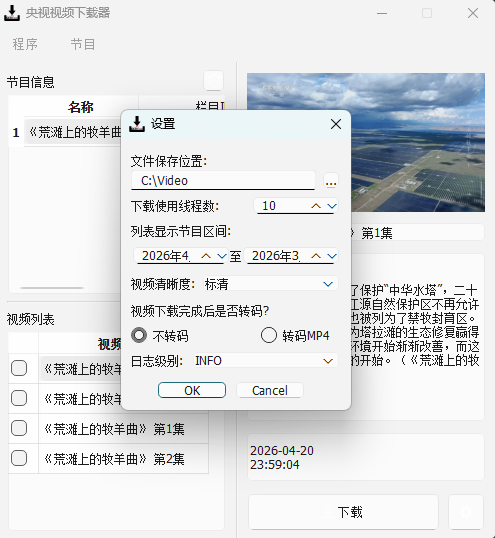Image resolution: width=495 pixels, height=538 pixels.
Task: Open the 程序 menu
Action: (25, 44)
